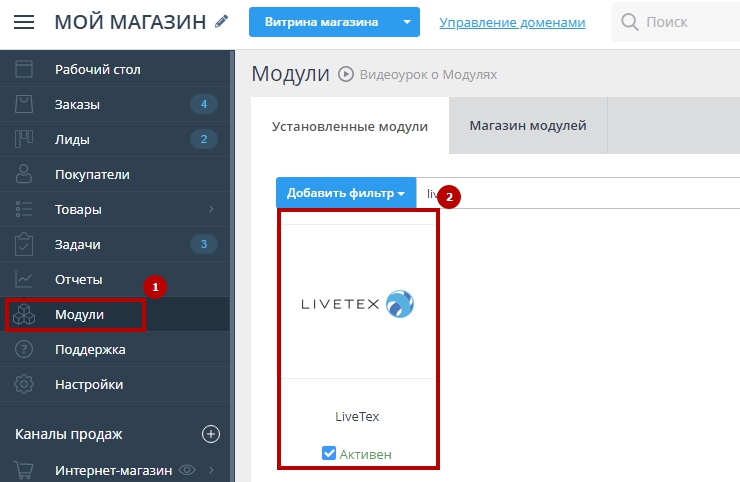Screen dimensions: 740x482
Task: Expand the Товары submenu chevron
Action: [x=211, y=209]
